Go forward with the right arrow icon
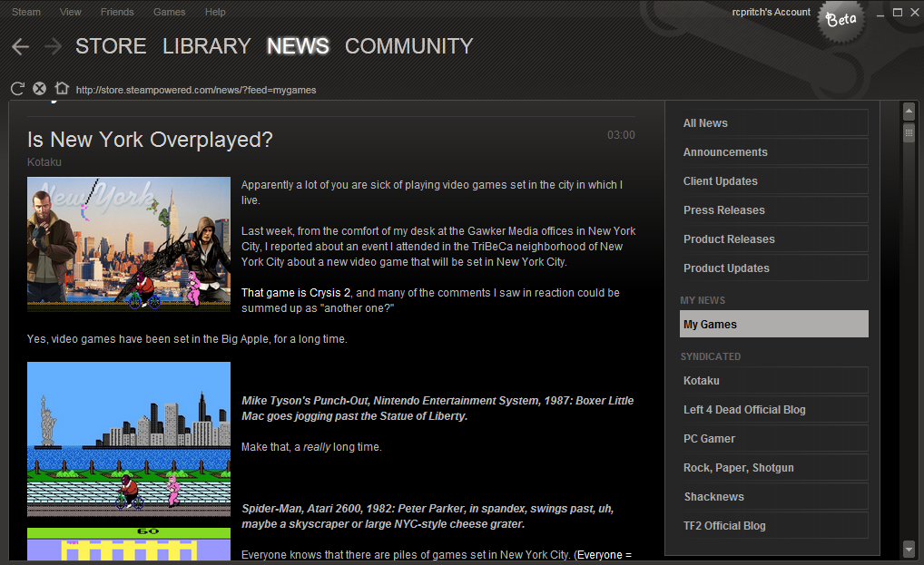This screenshot has width=924, height=565. 53,46
